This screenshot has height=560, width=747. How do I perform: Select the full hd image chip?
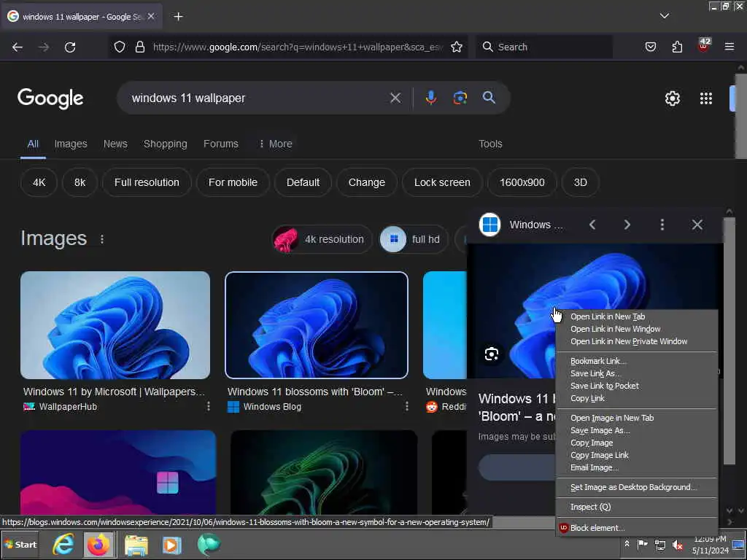[x=414, y=239]
